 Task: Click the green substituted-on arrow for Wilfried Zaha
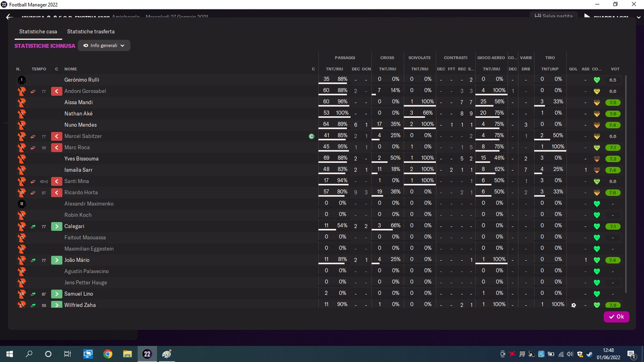pyautogui.click(x=57, y=305)
